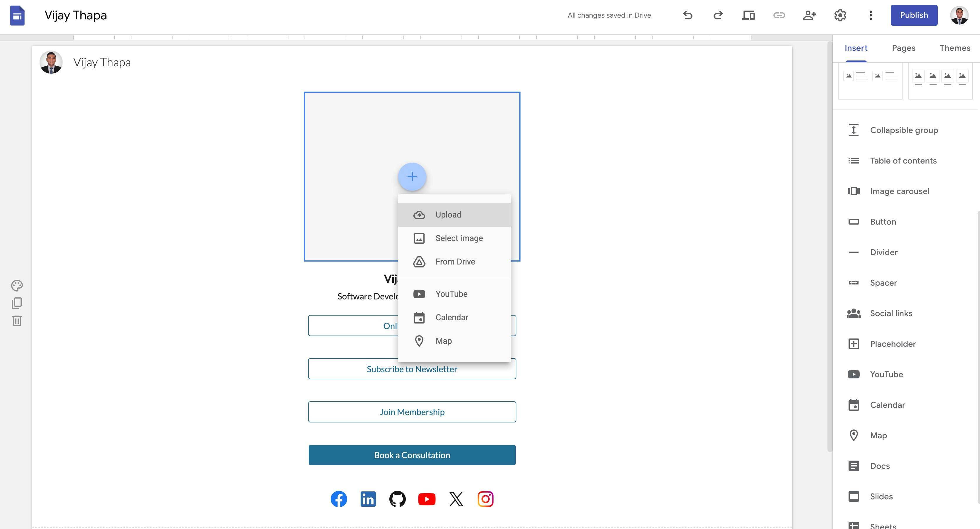Redo the last action
The image size is (980, 529).
click(x=718, y=15)
